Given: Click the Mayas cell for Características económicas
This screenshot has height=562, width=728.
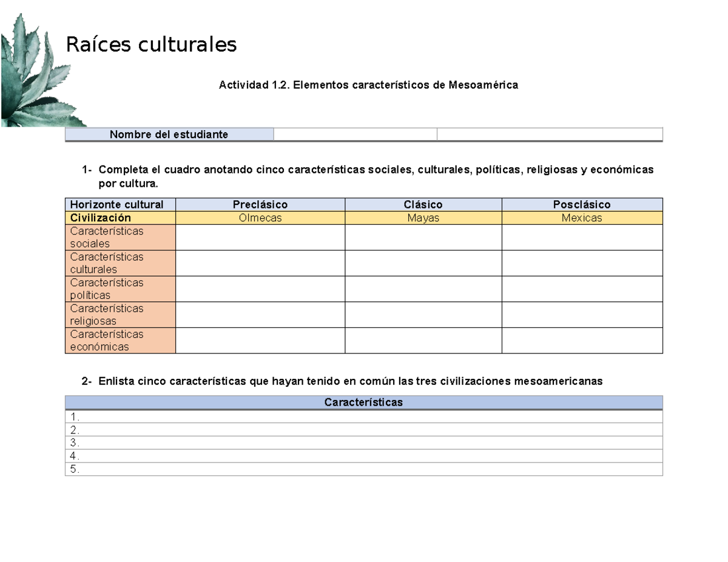Looking at the screenshot, I should pos(423,340).
